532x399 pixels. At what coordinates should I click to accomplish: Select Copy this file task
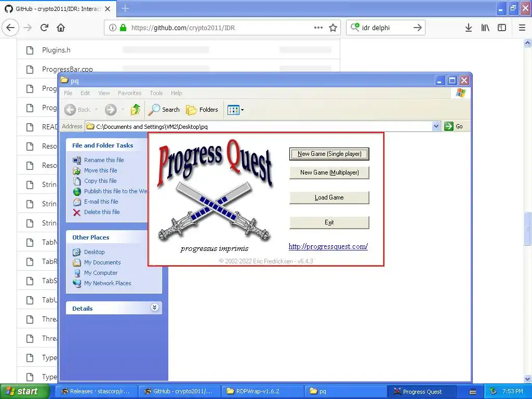click(100, 181)
